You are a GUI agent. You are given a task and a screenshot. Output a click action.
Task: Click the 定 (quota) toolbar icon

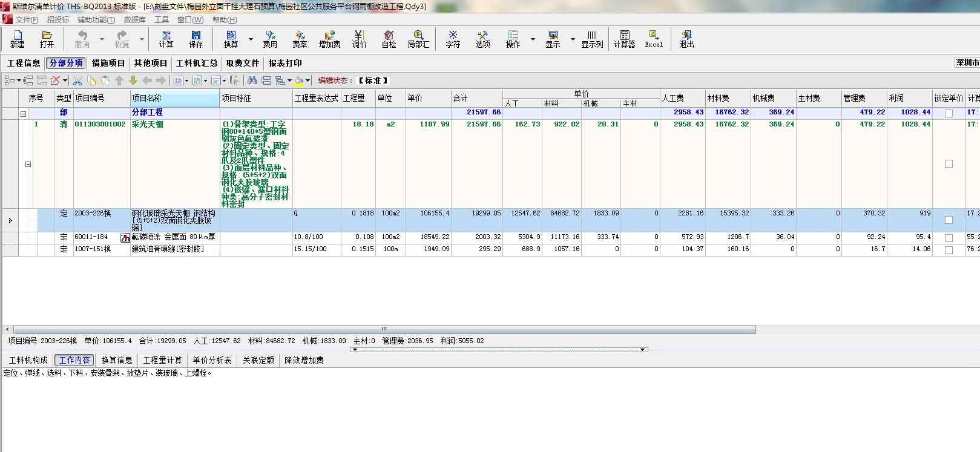[x=216, y=80]
